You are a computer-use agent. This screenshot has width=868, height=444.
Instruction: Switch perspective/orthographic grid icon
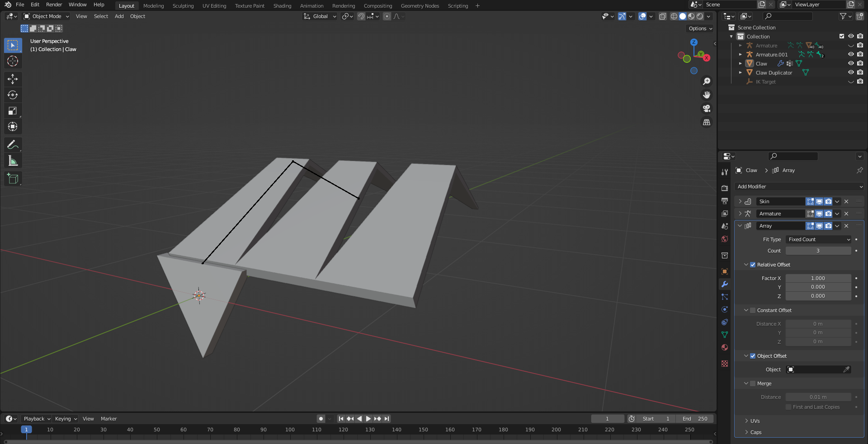point(707,122)
